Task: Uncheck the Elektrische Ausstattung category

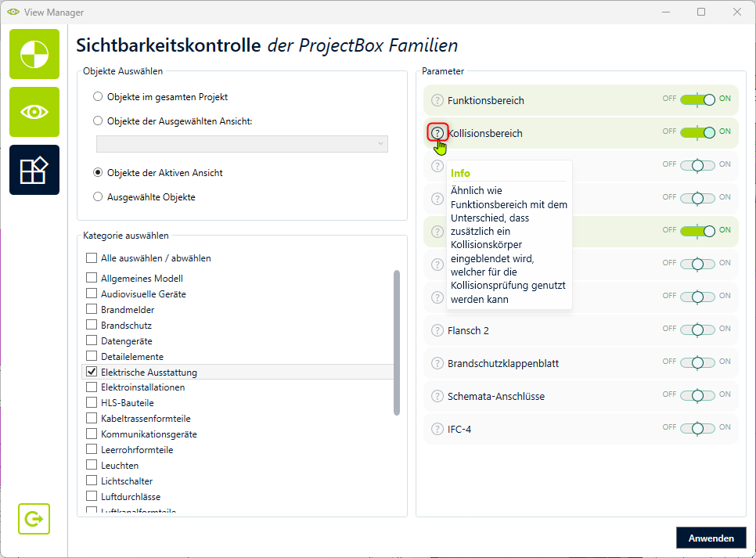Action: coord(92,372)
